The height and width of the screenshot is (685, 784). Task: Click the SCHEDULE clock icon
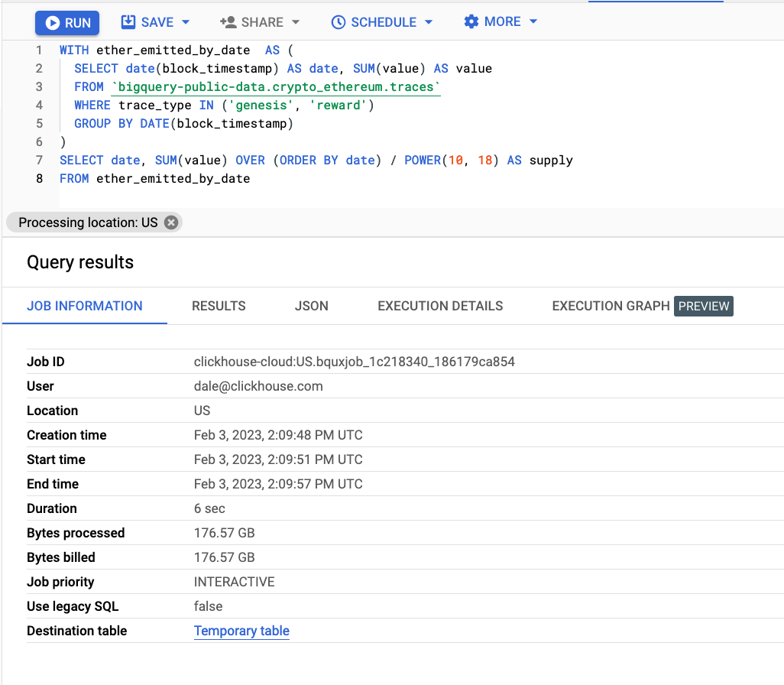pyautogui.click(x=338, y=22)
